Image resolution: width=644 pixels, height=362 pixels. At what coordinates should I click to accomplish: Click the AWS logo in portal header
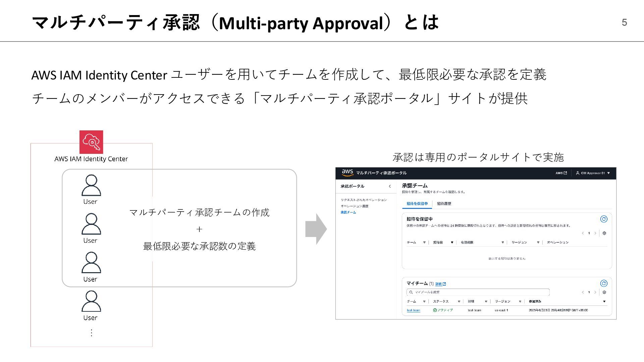point(347,173)
